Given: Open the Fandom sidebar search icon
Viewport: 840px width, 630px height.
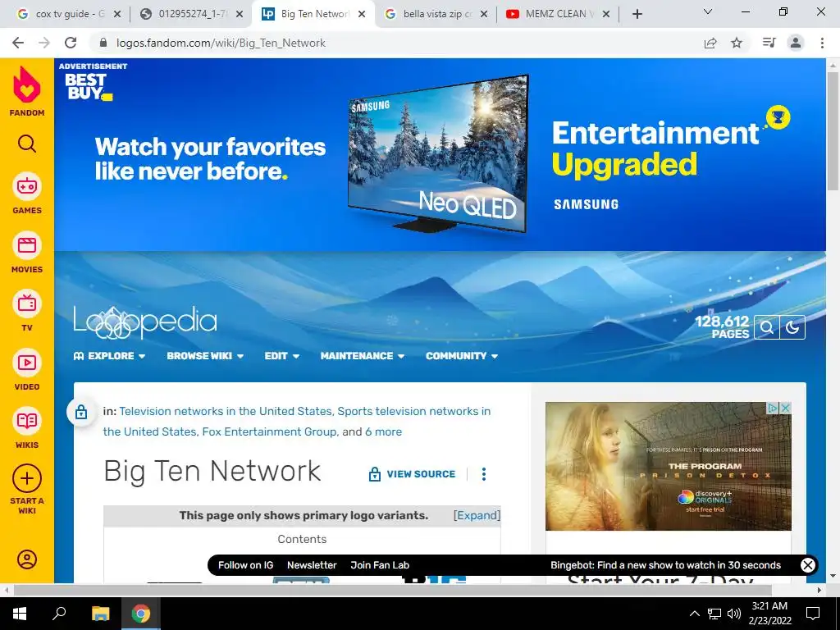Looking at the screenshot, I should (x=27, y=144).
